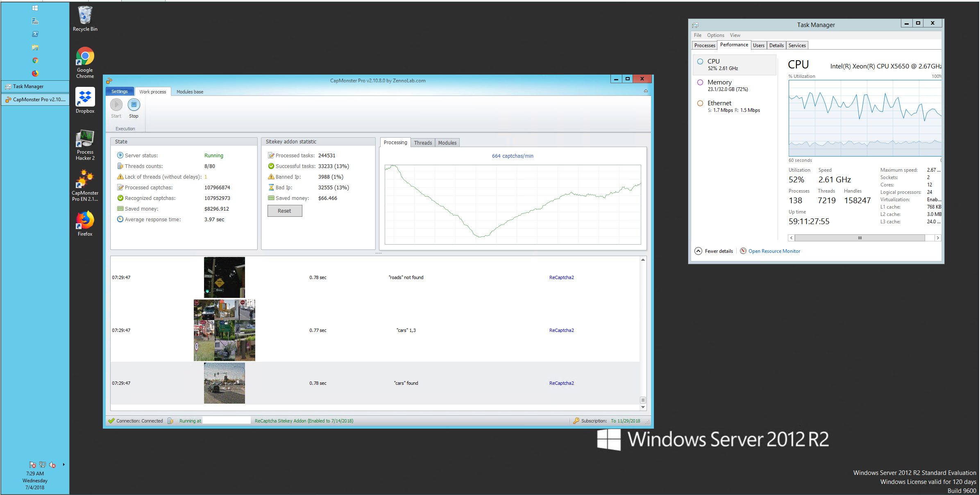
Task: Click the muted volume tray icon
Action: pyautogui.click(x=52, y=465)
